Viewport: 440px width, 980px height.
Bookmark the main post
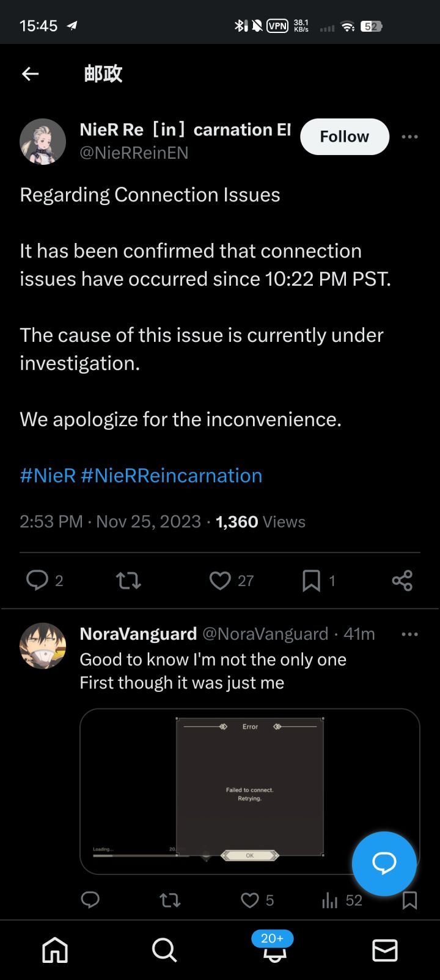point(311,580)
